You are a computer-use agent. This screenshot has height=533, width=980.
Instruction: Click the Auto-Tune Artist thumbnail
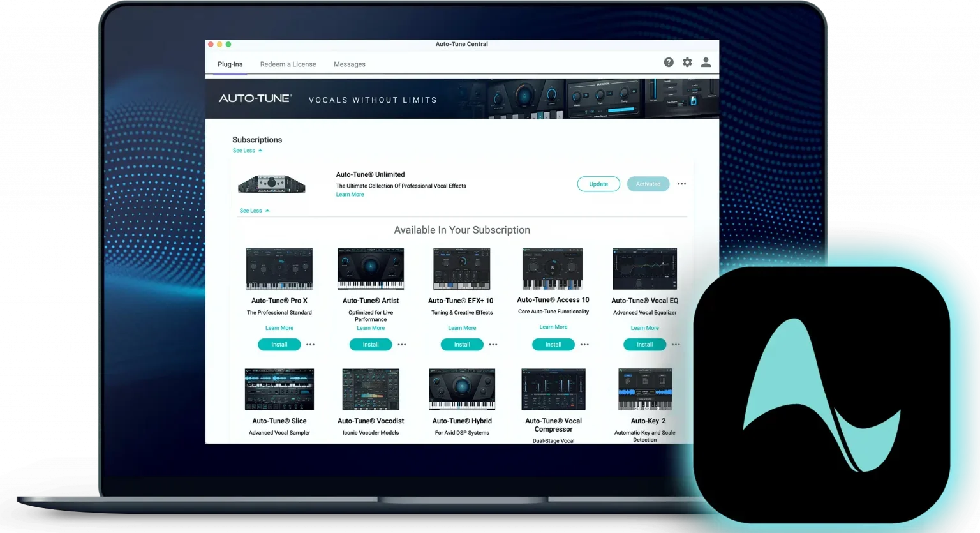pyautogui.click(x=371, y=269)
